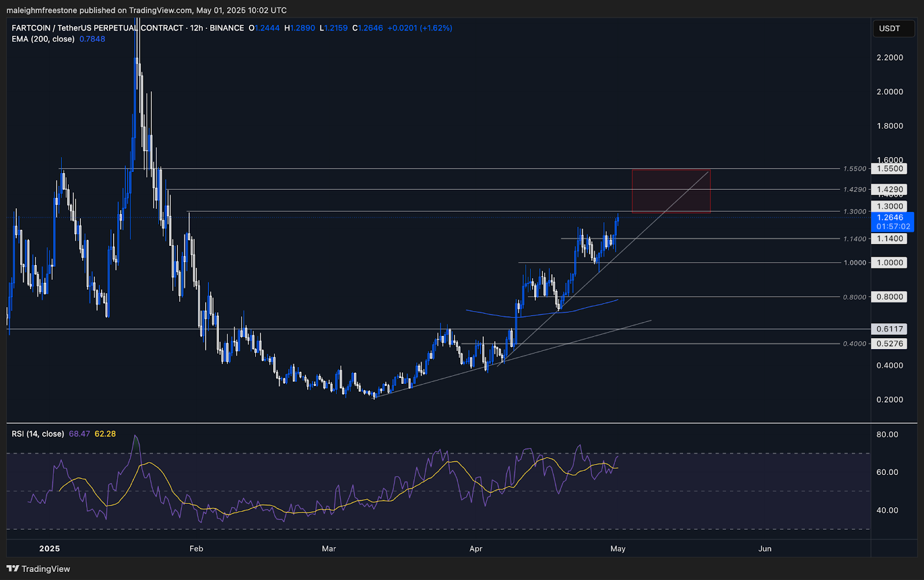Screen dimensions: 924x580
Task: Click the bar countdown 01:57:02
Action: 893,227
